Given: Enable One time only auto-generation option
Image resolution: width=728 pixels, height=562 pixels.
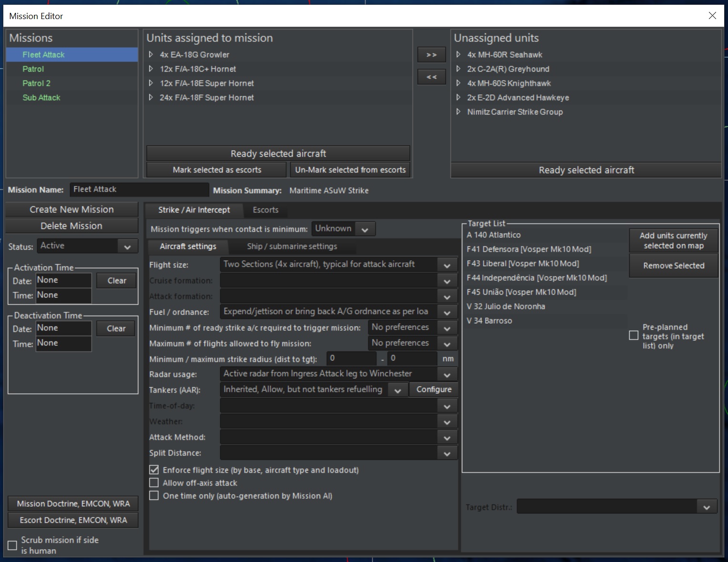Looking at the screenshot, I should pos(154,496).
